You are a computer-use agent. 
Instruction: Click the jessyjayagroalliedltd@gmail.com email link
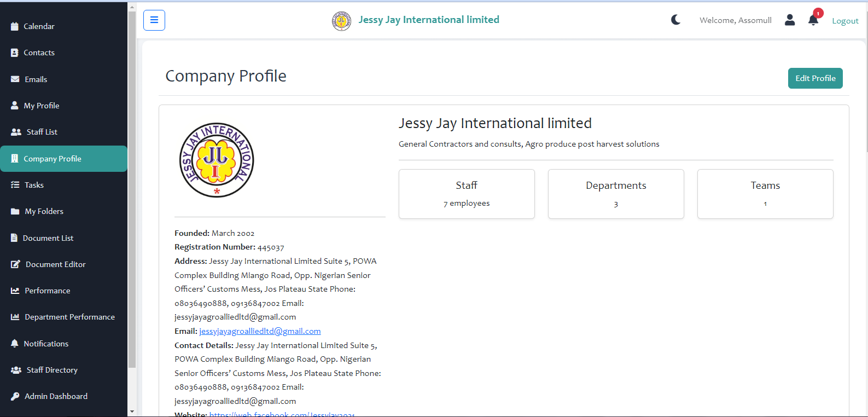pos(260,331)
